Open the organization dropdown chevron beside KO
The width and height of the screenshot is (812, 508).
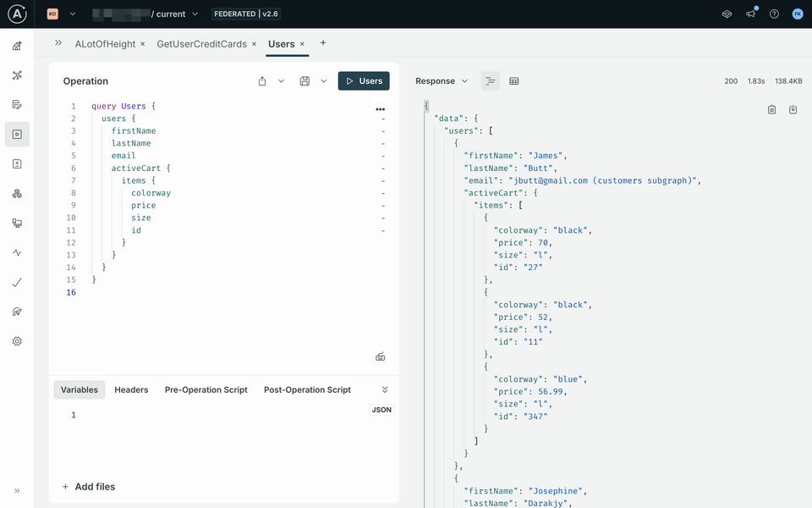(73, 14)
